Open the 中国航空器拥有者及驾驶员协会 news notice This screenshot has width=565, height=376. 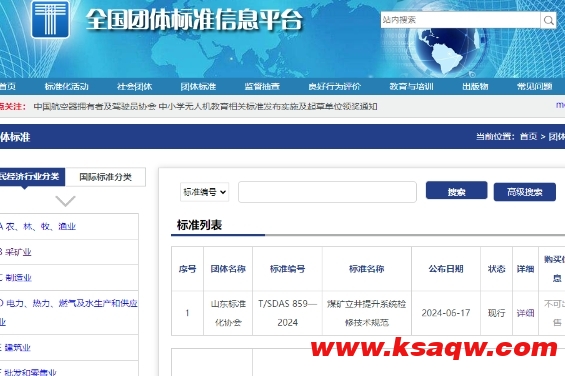[205, 106]
